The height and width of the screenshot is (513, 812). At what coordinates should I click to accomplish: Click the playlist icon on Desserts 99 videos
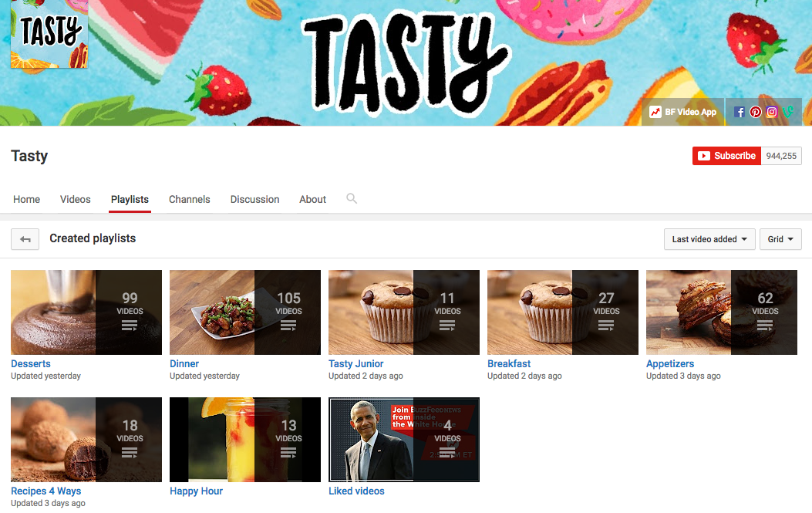click(x=130, y=326)
